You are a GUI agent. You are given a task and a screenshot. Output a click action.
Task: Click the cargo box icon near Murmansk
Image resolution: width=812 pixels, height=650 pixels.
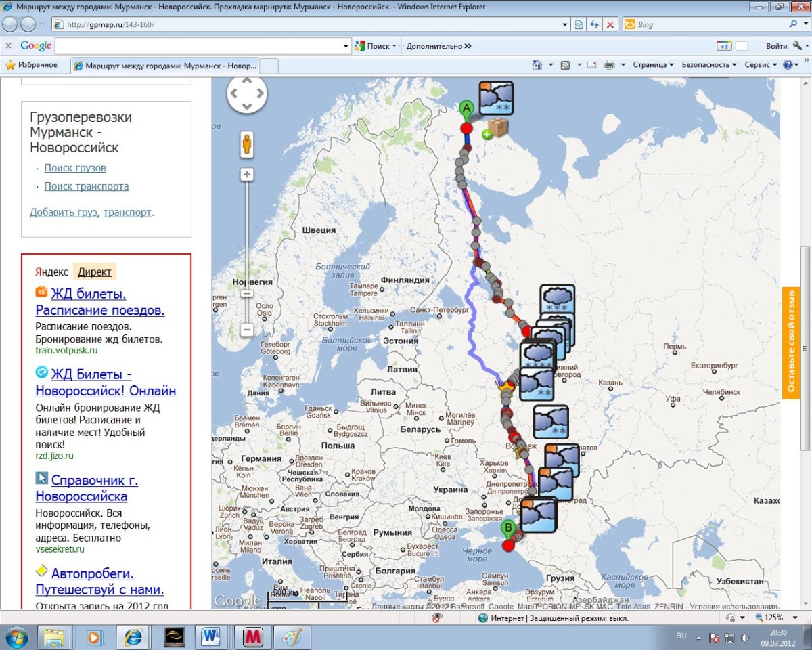499,128
